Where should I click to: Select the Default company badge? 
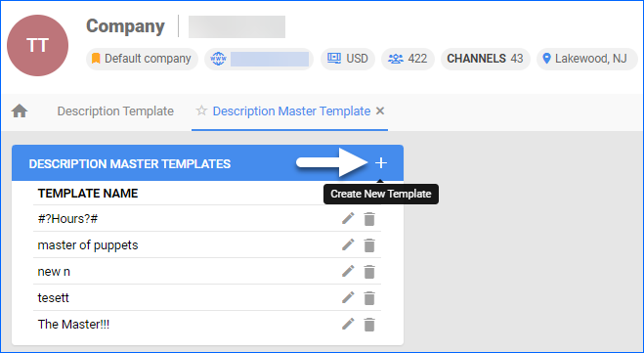point(142,59)
